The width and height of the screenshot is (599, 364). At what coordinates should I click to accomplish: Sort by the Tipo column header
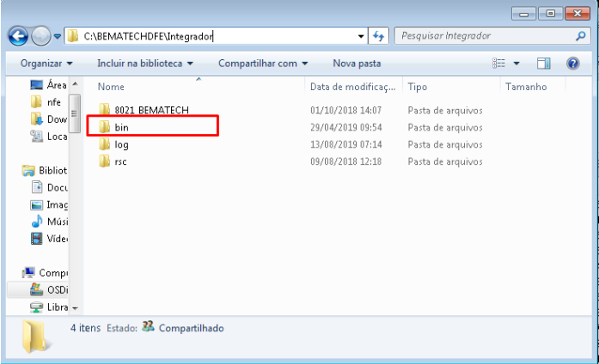point(417,87)
